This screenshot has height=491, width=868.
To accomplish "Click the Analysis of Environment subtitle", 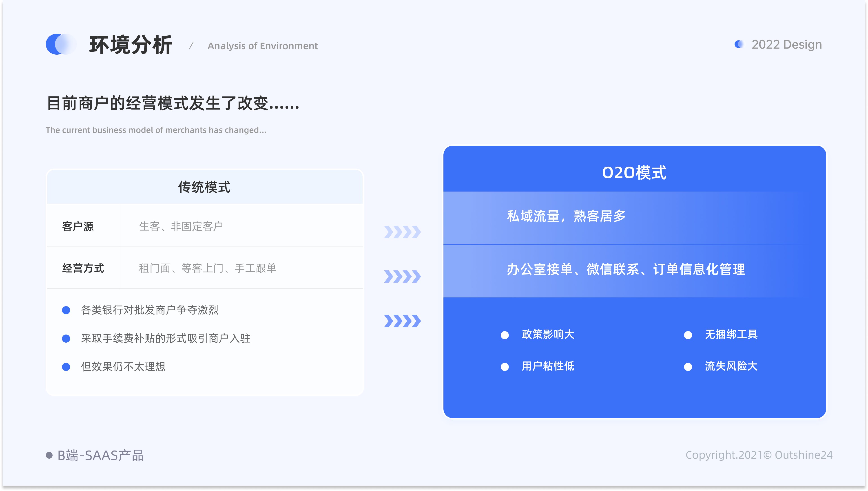I will tap(262, 46).
